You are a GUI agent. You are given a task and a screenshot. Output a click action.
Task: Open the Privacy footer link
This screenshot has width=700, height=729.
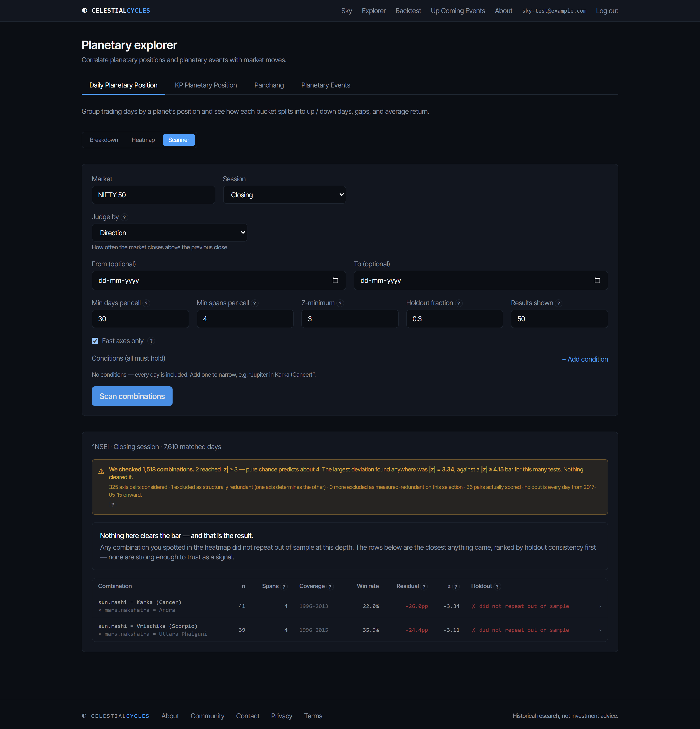click(x=281, y=716)
